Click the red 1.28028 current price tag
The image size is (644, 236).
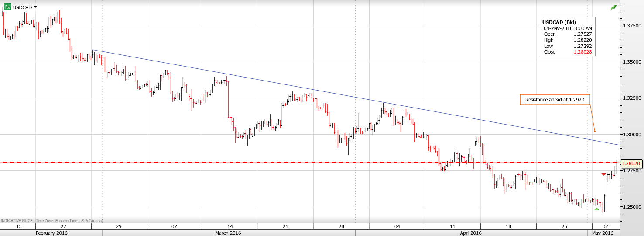pos(630,163)
